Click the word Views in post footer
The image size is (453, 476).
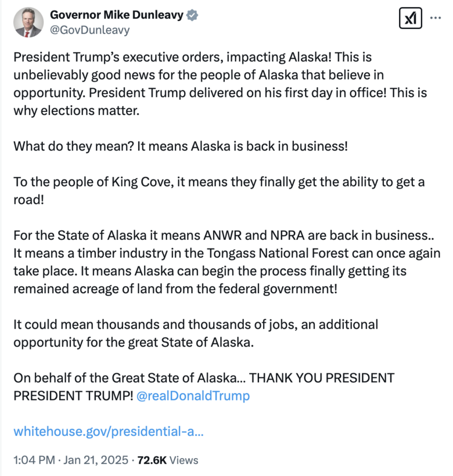tap(185, 460)
